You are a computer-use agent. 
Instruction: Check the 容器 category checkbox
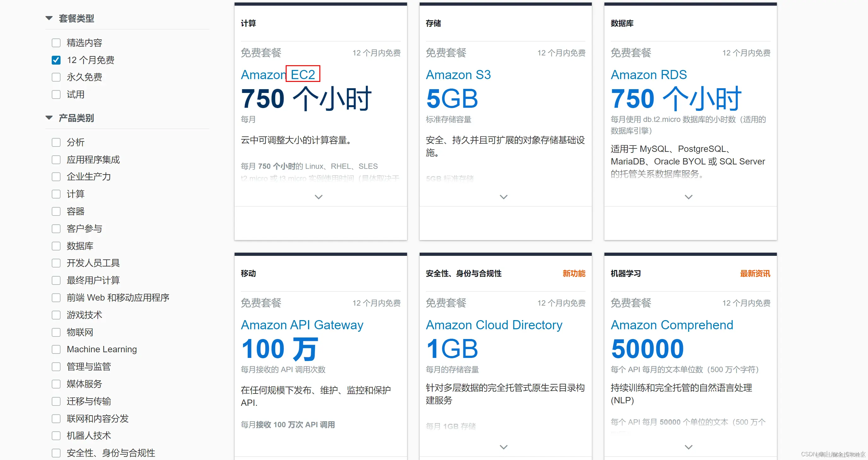[56, 211]
